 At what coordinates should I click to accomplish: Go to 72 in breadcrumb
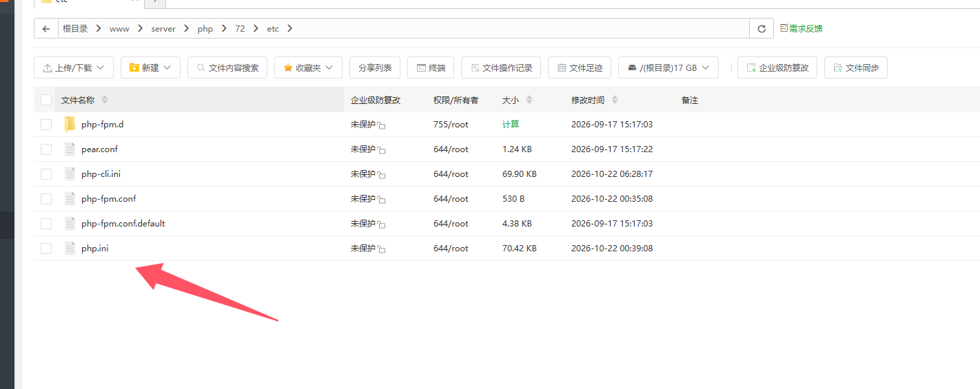[x=240, y=28]
